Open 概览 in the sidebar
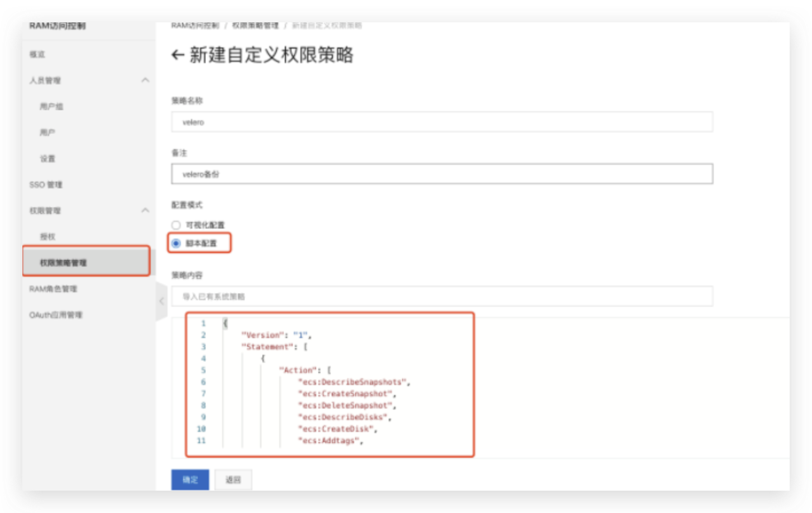 (x=37, y=54)
